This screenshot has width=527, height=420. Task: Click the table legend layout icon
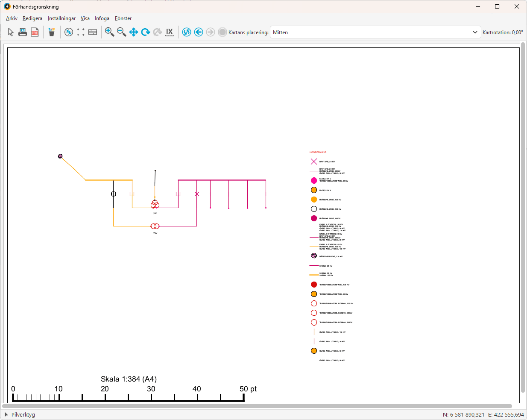pyautogui.click(x=93, y=32)
